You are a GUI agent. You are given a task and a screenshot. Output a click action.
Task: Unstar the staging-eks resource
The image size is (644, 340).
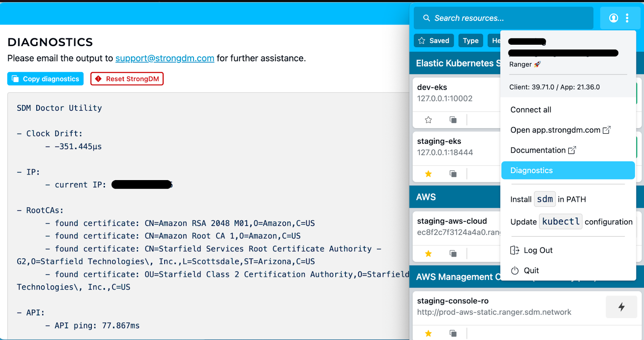pos(428,174)
